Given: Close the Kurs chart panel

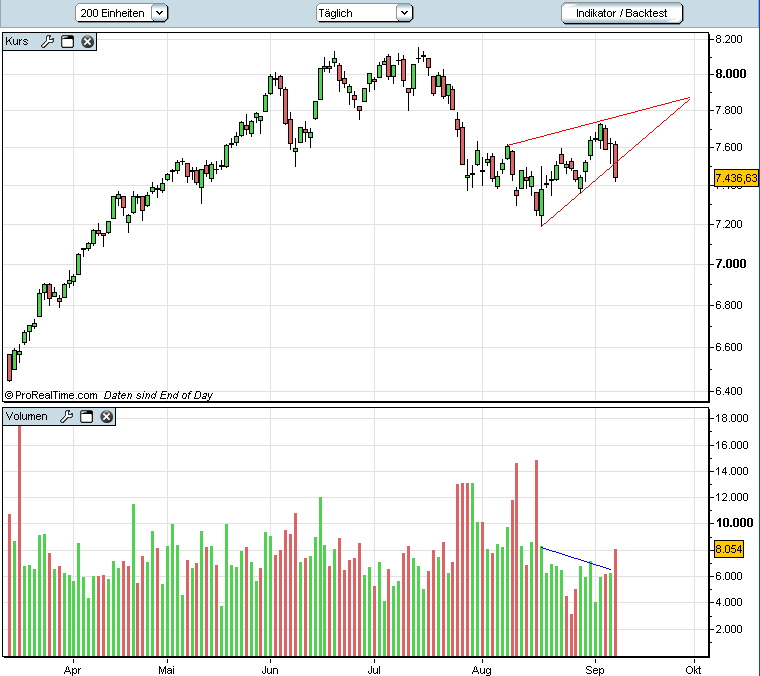Looking at the screenshot, I should (88, 41).
